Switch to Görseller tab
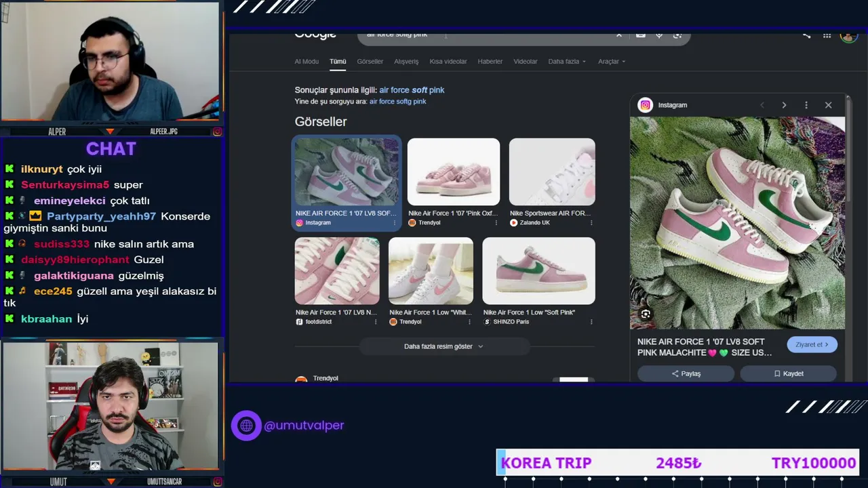Viewport: 868px width, 488px height. [370, 62]
